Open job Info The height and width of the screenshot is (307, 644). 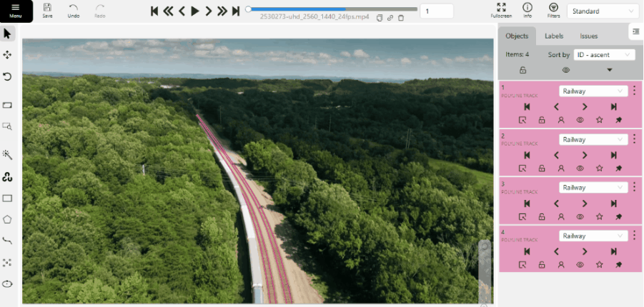click(x=527, y=11)
